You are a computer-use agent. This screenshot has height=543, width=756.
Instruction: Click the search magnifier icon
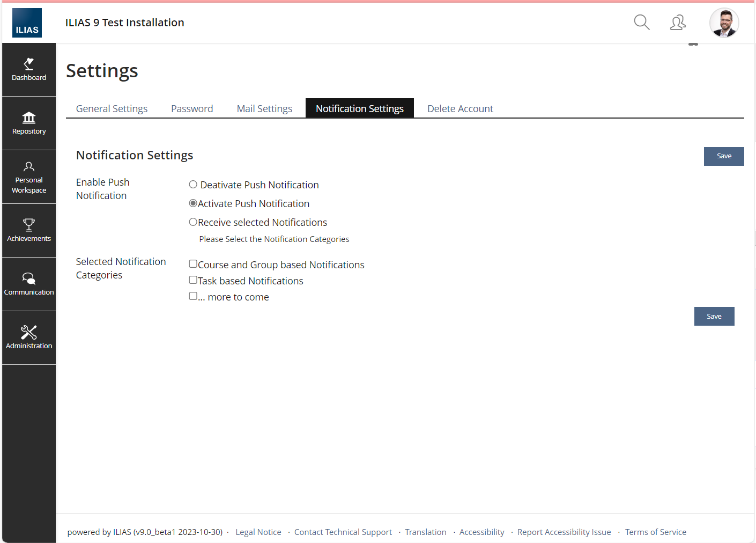(x=641, y=23)
